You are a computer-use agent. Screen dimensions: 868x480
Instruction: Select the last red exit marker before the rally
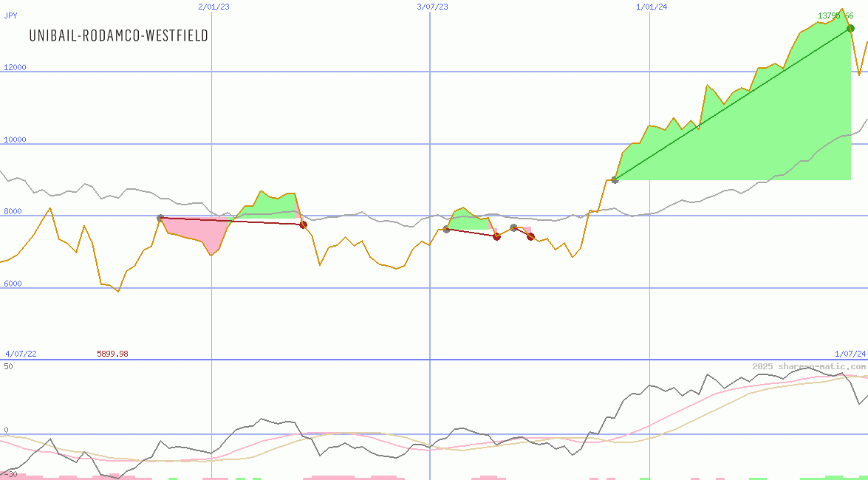click(x=531, y=236)
